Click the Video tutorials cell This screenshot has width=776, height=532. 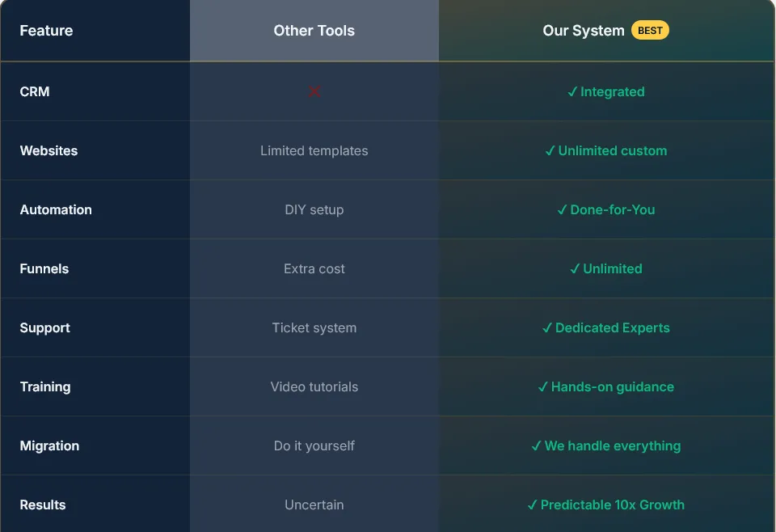(x=314, y=387)
